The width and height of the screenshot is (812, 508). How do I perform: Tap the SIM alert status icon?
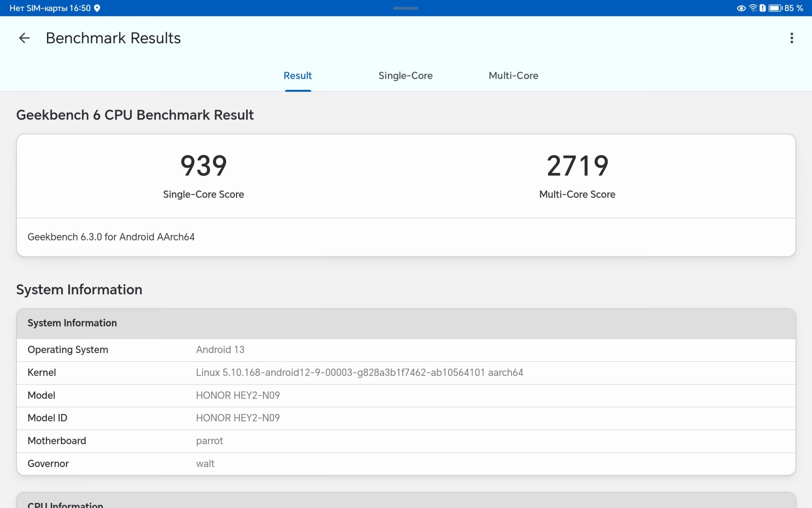point(763,8)
